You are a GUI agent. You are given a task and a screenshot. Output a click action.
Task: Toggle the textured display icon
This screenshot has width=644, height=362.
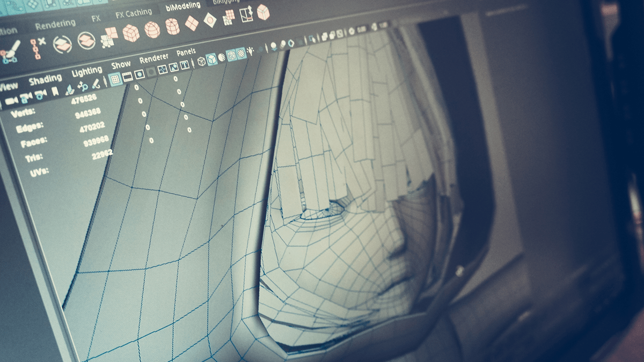[x=241, y=53]
